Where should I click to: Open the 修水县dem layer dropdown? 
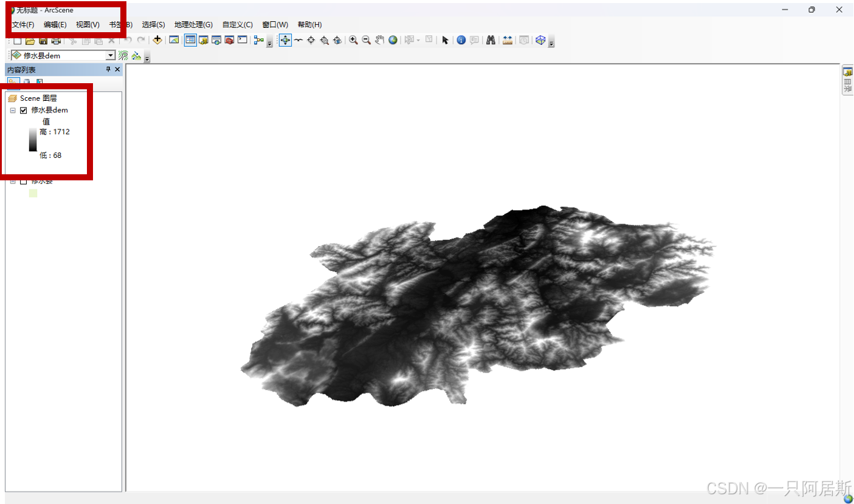(110, 56)
